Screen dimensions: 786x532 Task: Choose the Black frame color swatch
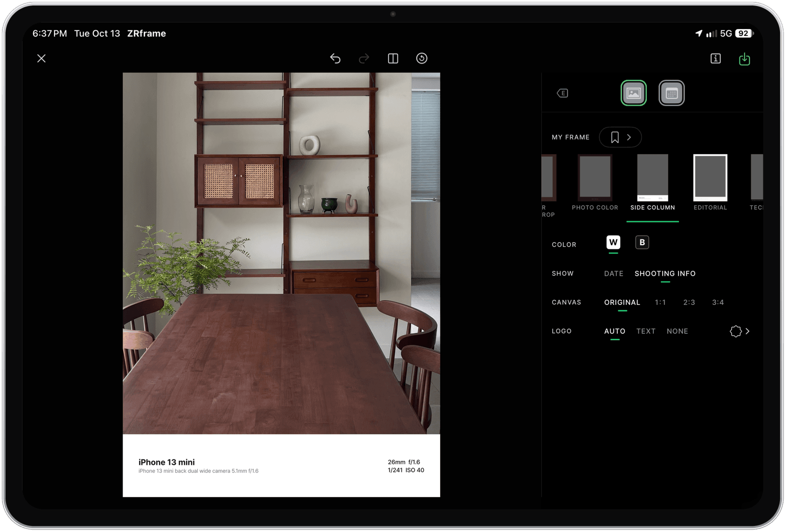tap(642, 243)
